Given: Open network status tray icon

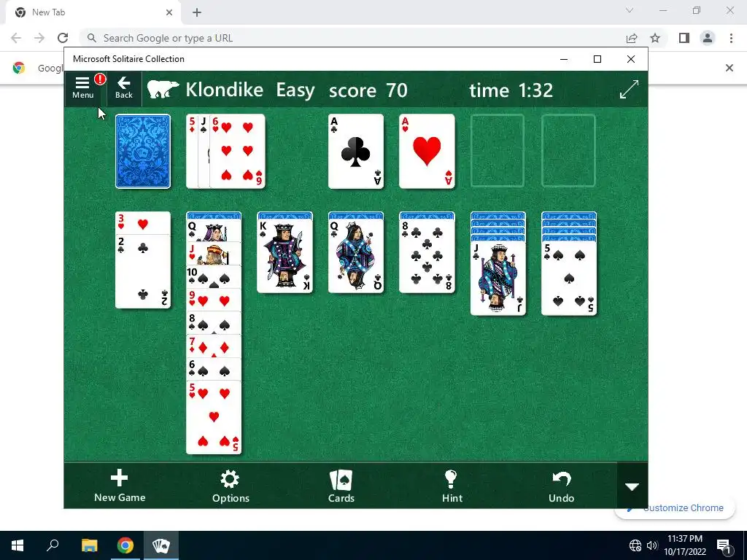Looking at the screenshot, I should (635, 545).
